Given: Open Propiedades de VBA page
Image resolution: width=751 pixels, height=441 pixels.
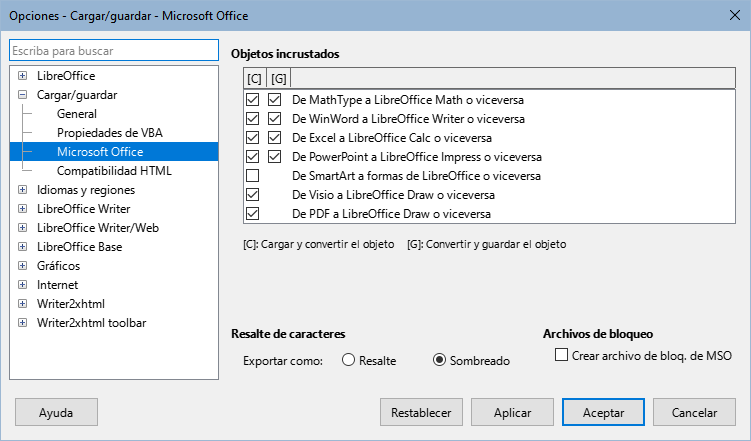Looking at the screenshot, I should (x=110, y=133).
